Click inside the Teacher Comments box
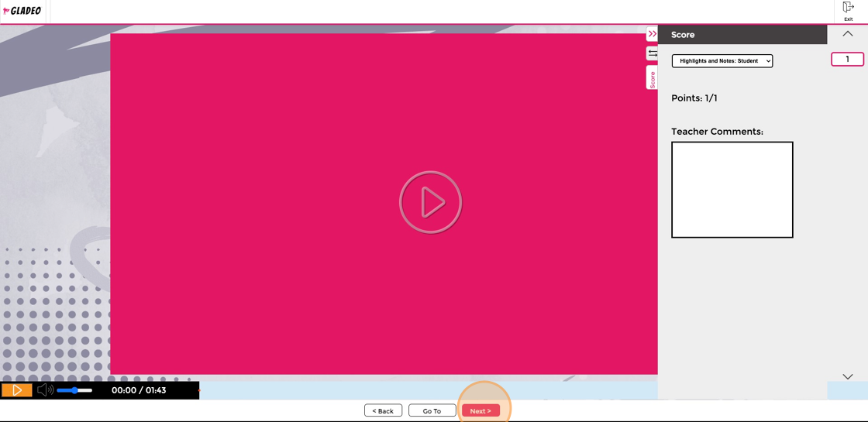 click(732, 190)
